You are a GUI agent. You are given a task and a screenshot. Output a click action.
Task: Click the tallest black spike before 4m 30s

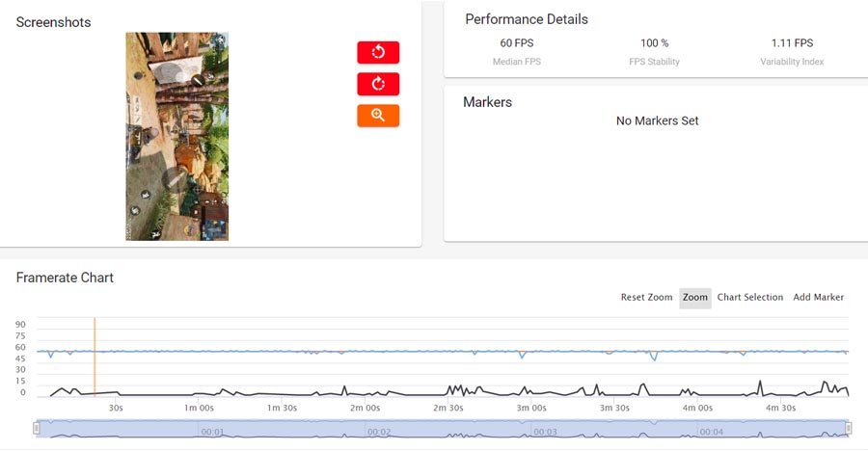[x=760, y=383]
